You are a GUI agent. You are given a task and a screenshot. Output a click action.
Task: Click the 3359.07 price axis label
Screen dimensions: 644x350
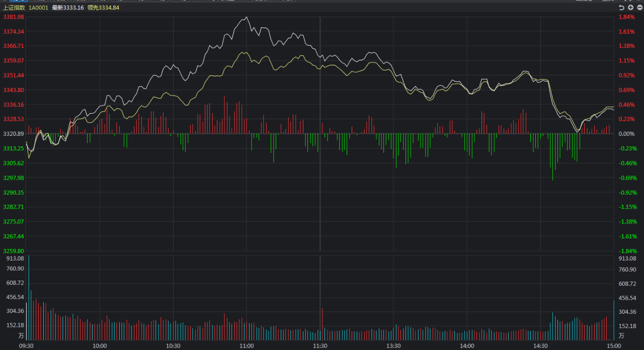tap(14, 60)
